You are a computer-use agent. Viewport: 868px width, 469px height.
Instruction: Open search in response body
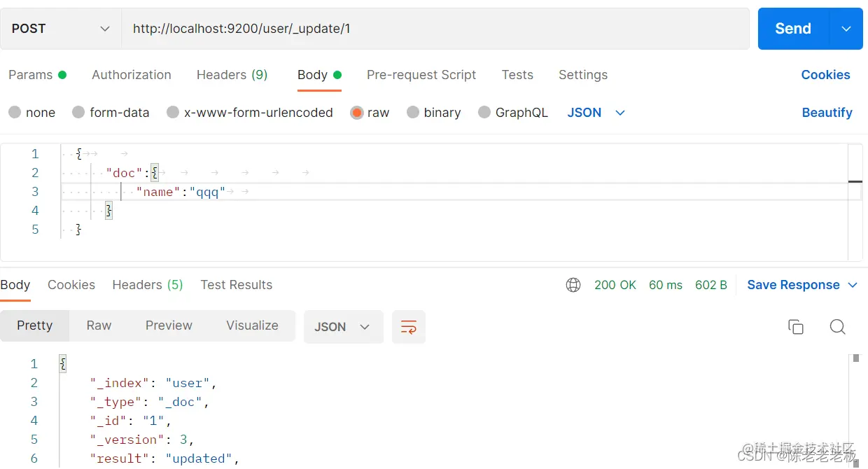(838, 327)
